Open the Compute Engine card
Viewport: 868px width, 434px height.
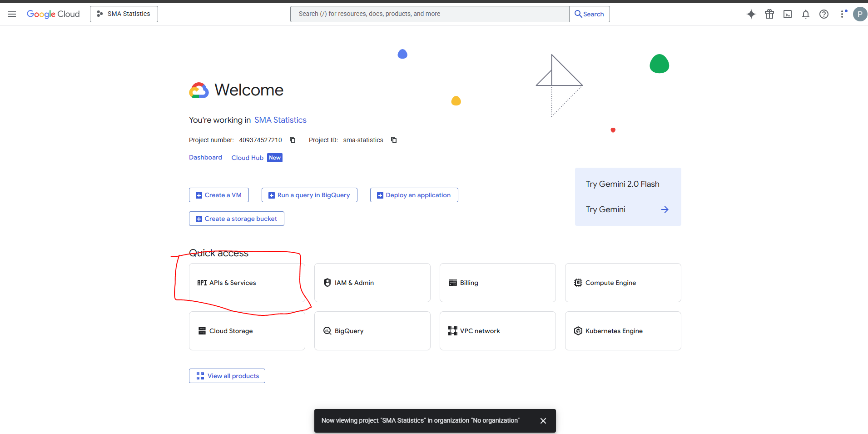[x=623, y=283]
